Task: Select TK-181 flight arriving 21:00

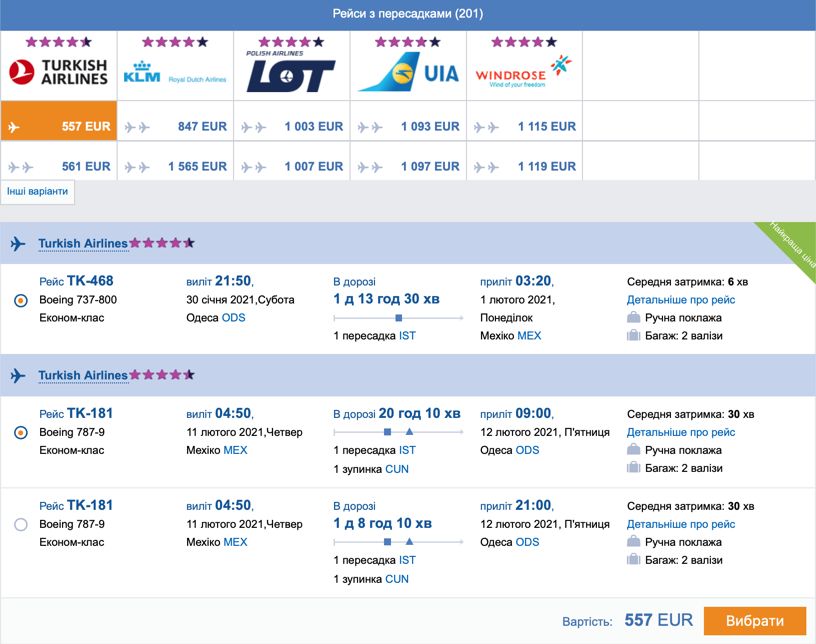Action: [x=21, y=524]
